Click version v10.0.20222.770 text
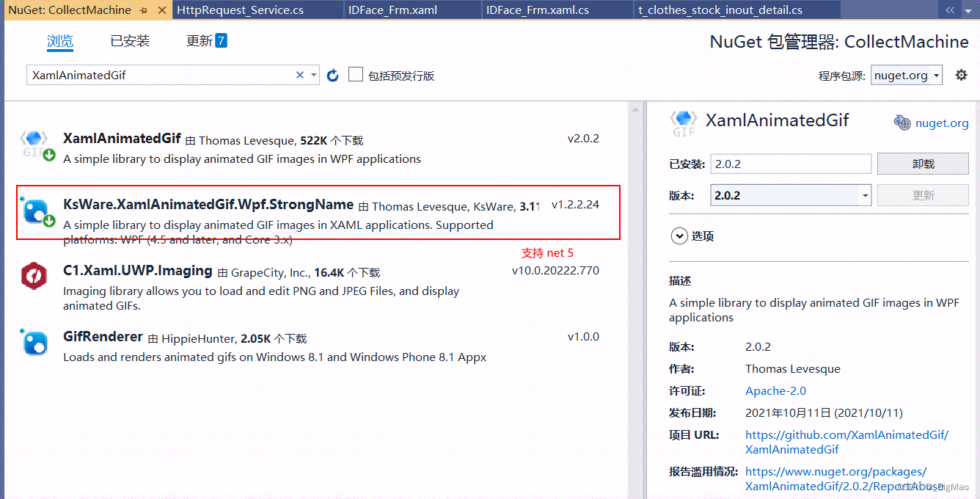980x499 pixels. click(x=555, y=271)
